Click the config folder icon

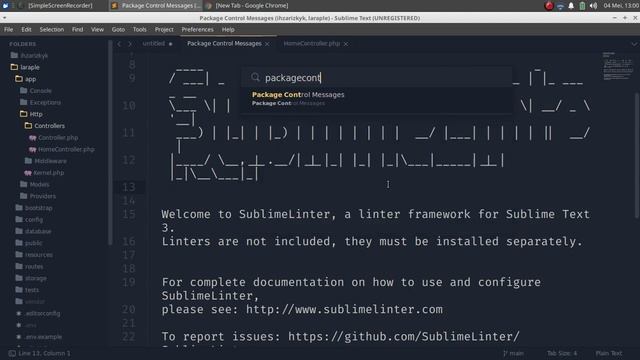(x=19, y=219)
